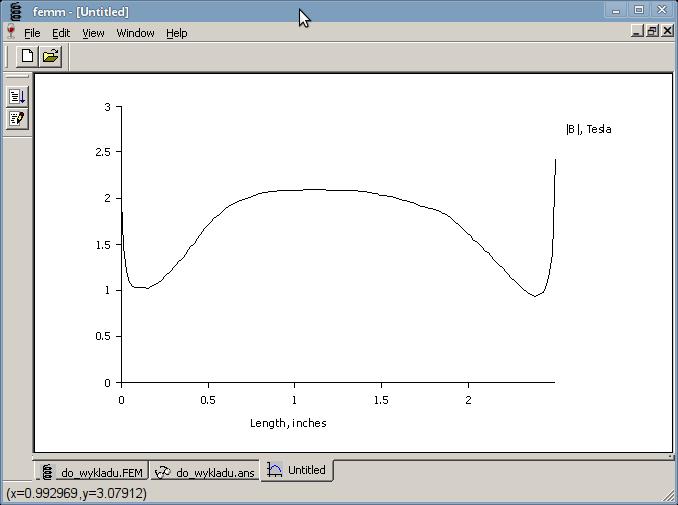The height and width of the screenshot is (505, 678).
Task: Select the Untitled plot tab
Action: [297, 470]
